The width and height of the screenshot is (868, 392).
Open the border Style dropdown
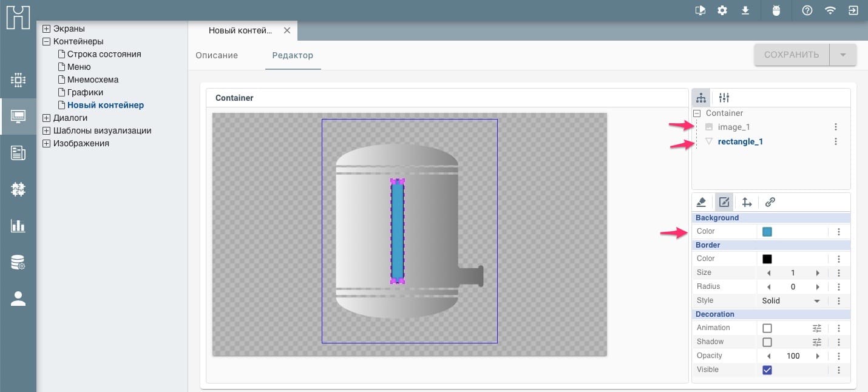point(791,301)
